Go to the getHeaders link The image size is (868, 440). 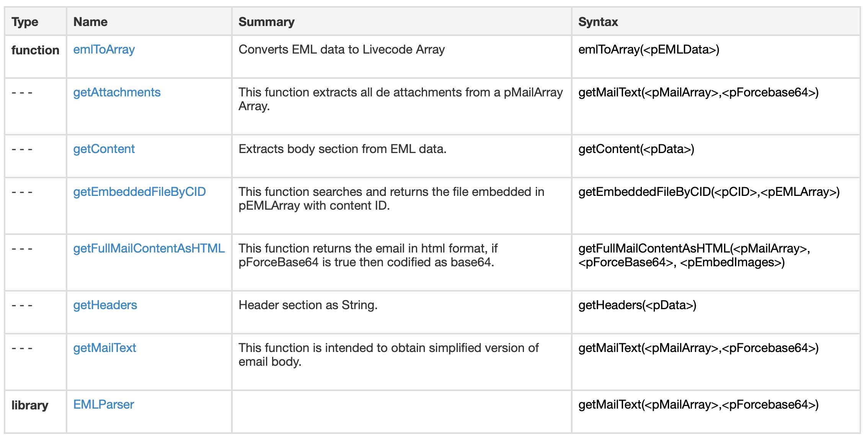tap(105, 305)
